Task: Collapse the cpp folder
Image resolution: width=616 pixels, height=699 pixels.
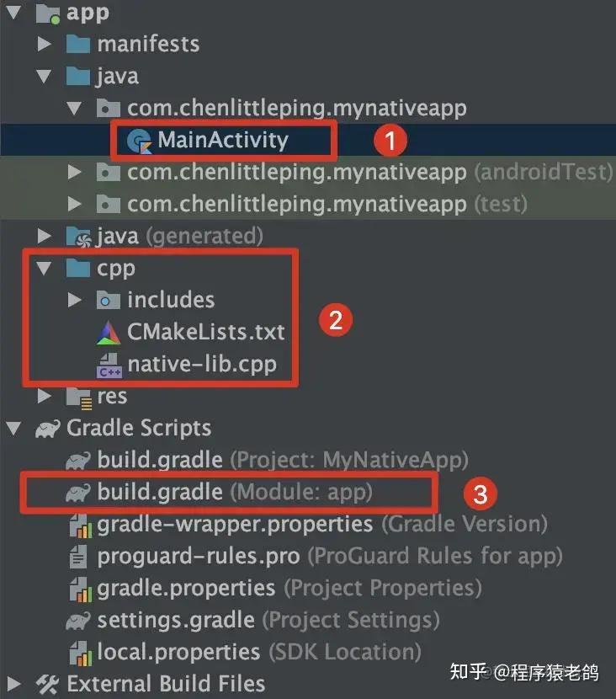Action: point(44,268)
